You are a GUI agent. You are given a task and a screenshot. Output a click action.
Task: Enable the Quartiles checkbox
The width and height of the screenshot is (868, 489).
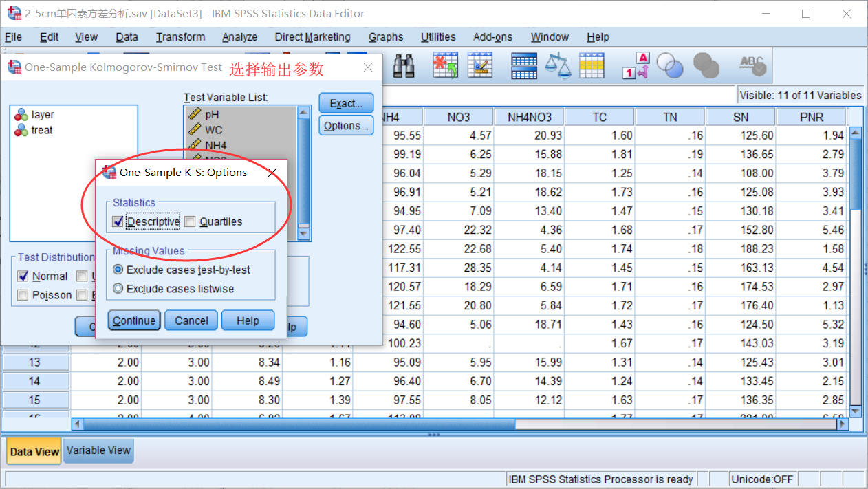click(x=190, y=221)
